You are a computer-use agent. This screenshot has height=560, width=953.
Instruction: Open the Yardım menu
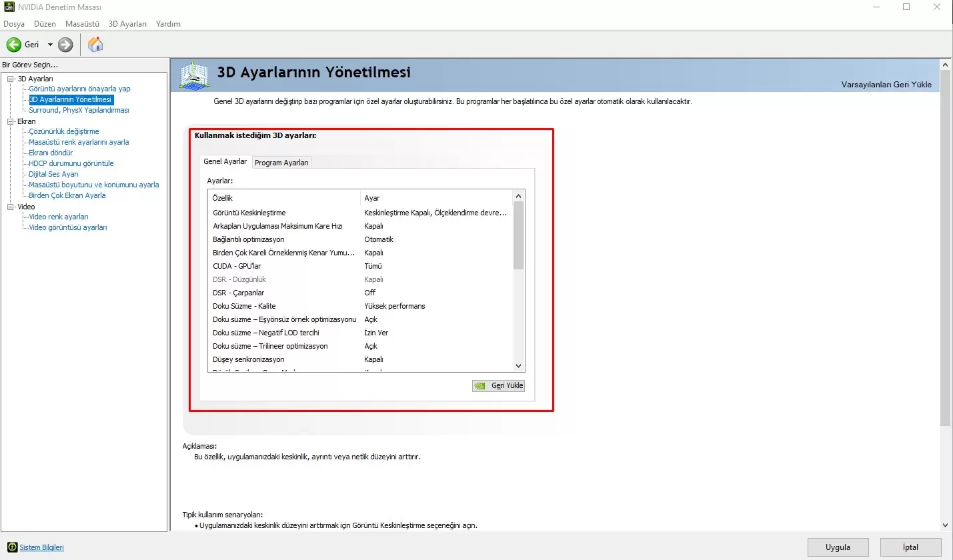(168, 24)
